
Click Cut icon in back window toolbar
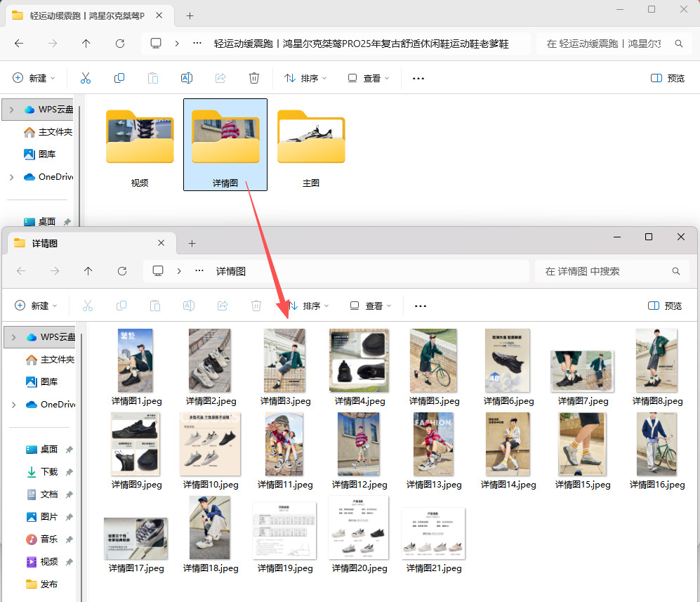point(85,78)
